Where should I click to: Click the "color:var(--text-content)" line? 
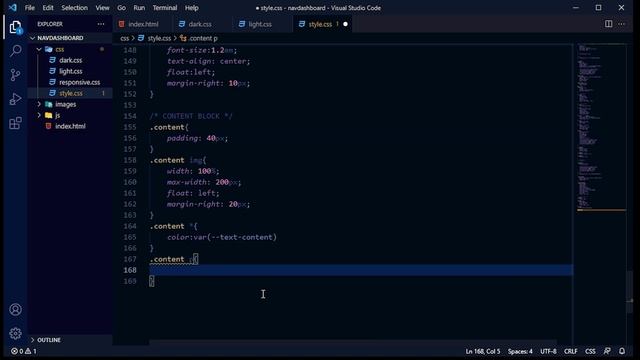pyautogui.click(x=222, y=237)
